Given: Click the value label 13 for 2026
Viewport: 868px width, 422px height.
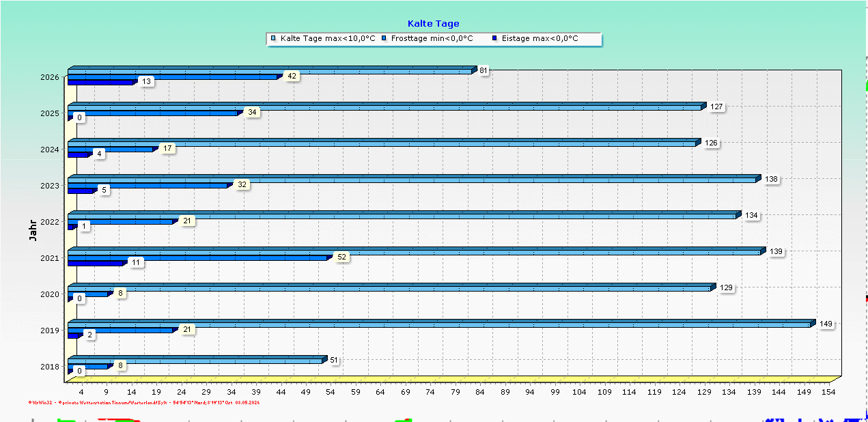Looking at the screenshot, I should [146, 81].
